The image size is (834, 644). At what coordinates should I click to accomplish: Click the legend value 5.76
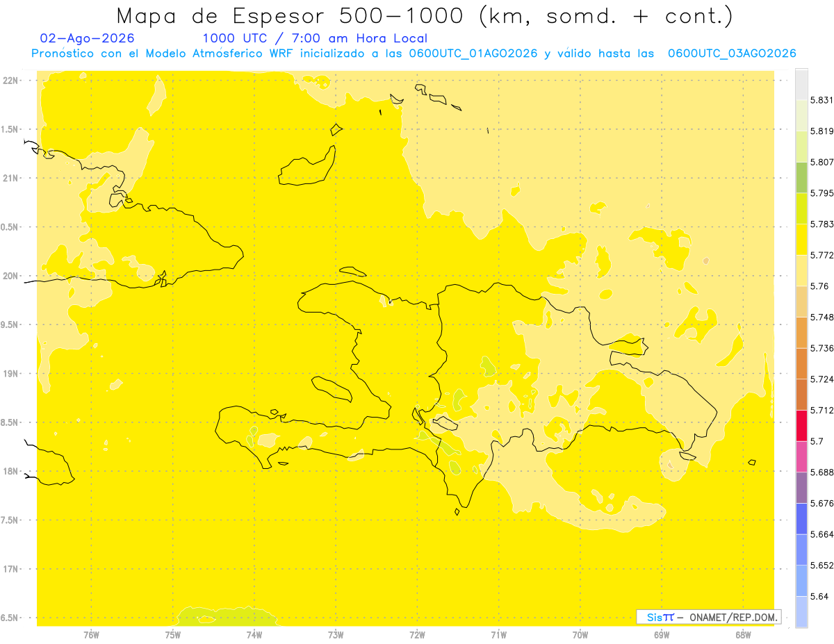(819, 286)
